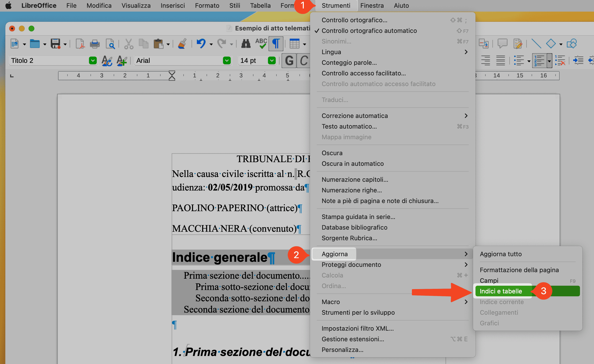Click the Print icon
The image size is (594, 364).
tap(95, 44)
